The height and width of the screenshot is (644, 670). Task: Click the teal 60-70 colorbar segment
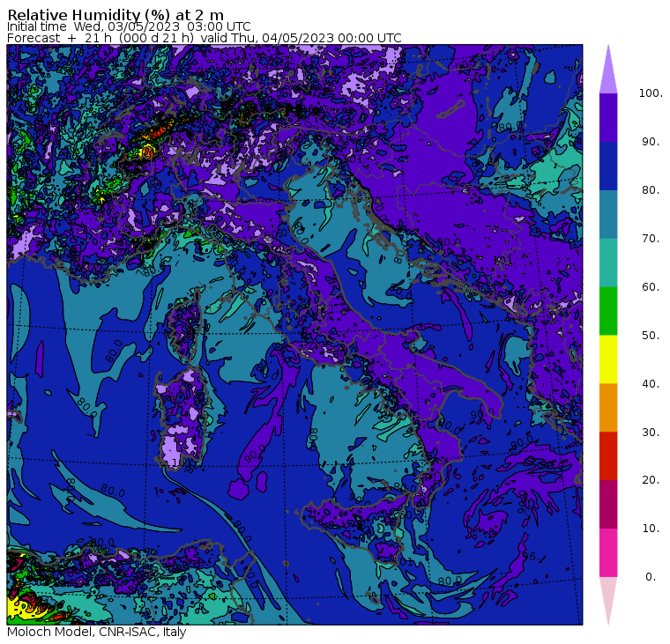(x=608, y=263)
